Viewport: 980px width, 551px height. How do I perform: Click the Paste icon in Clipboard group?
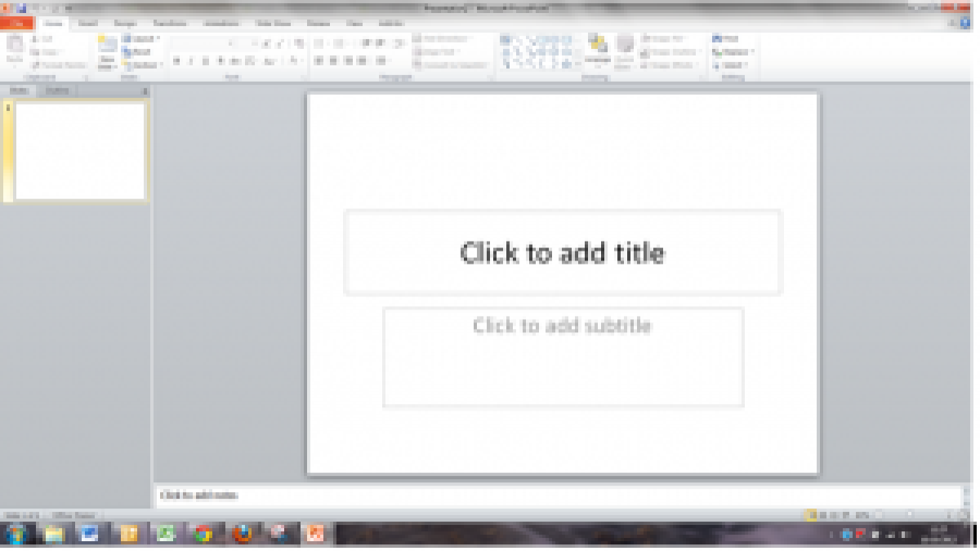15,46
